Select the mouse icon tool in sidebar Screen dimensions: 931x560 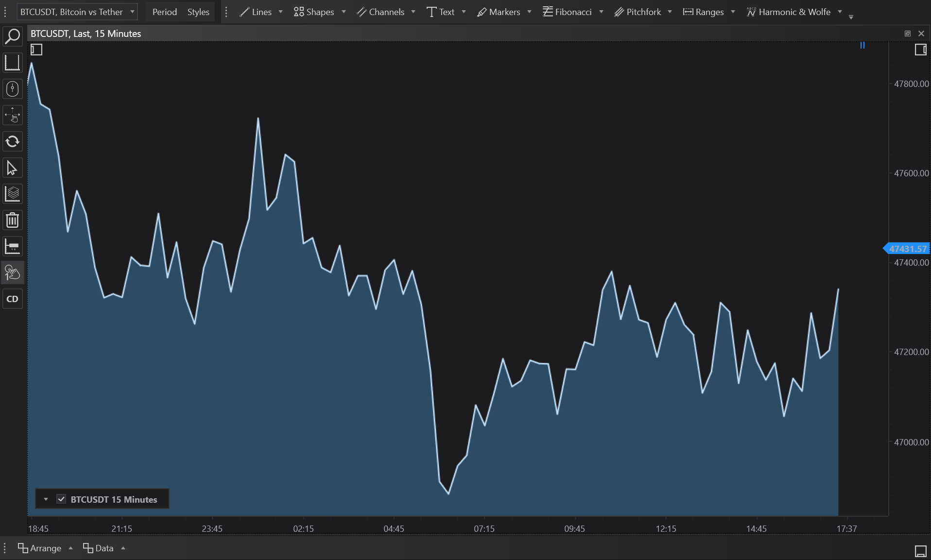click(x=12, y=89)
